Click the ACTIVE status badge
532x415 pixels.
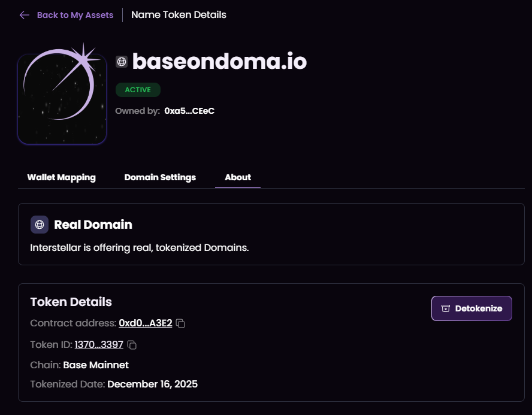(x=138, y=90)
